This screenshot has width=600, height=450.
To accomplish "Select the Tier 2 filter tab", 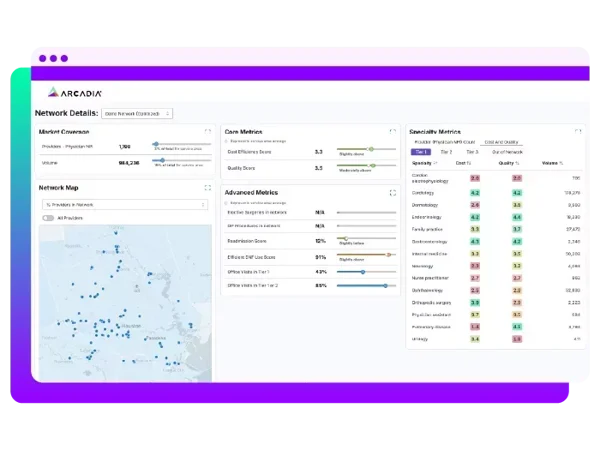I will [446, 152].
